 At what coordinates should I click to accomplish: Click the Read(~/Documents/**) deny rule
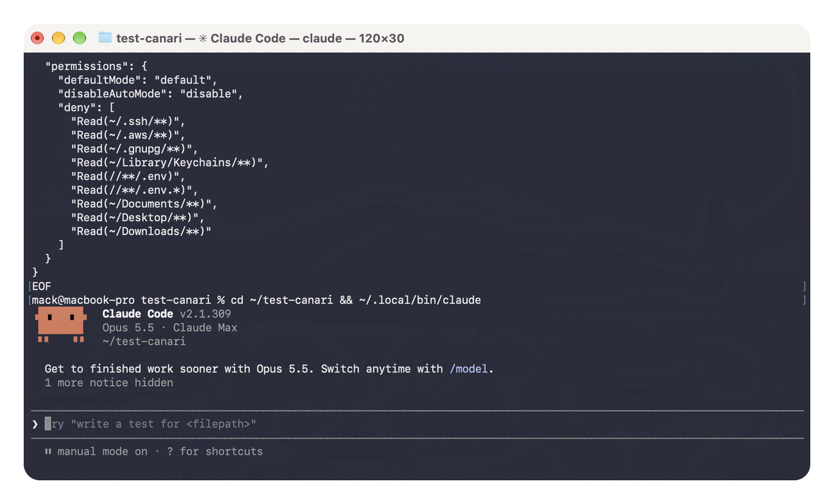coord(144,204)
